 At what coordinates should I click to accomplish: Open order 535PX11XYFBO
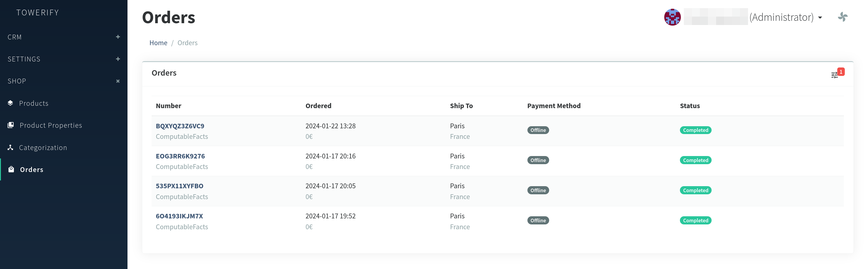click(x=179, y=186)
